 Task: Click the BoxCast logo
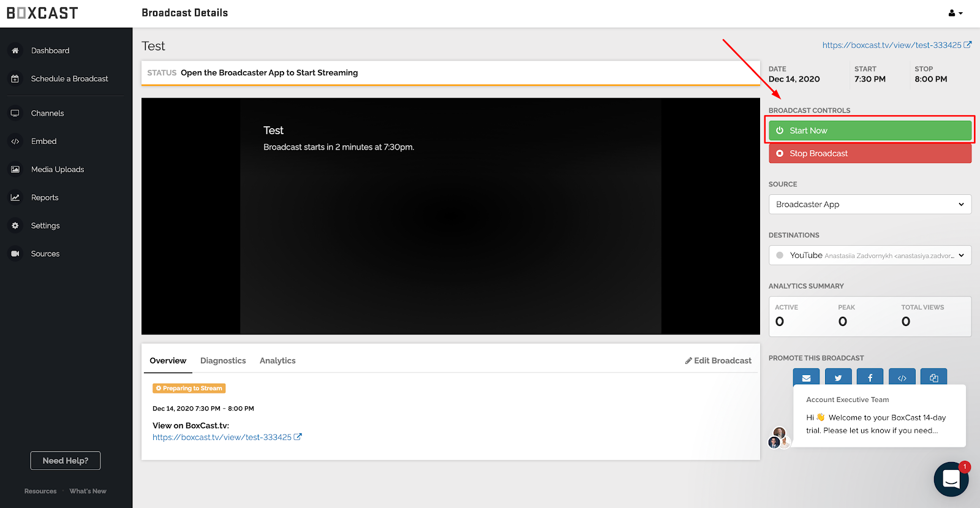click(42, 13)
